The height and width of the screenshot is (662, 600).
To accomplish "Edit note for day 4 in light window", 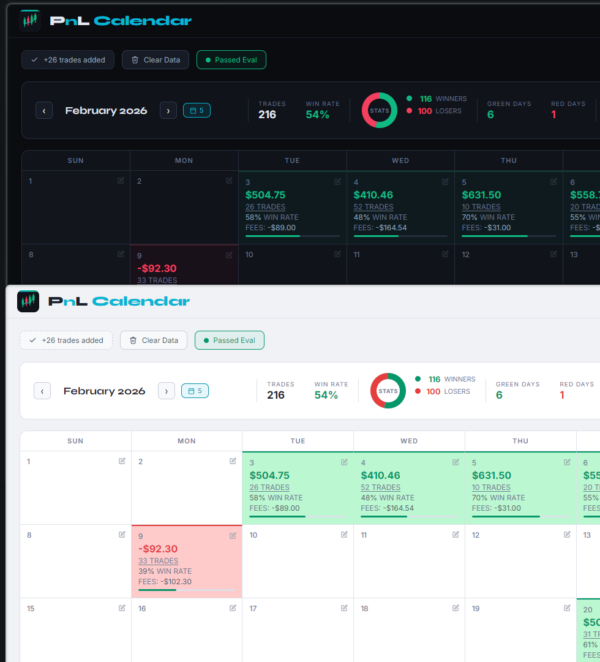I will click(456, 462).
